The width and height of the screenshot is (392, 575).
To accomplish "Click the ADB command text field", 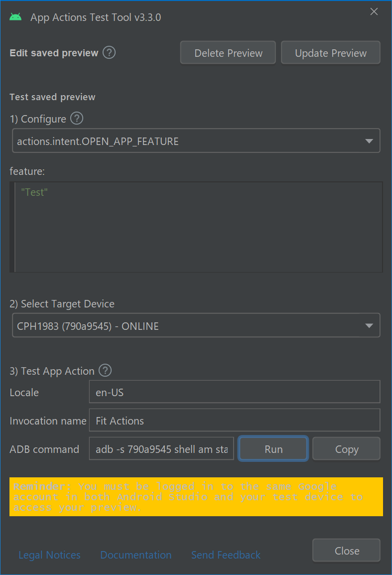I will tap(161, 448).
